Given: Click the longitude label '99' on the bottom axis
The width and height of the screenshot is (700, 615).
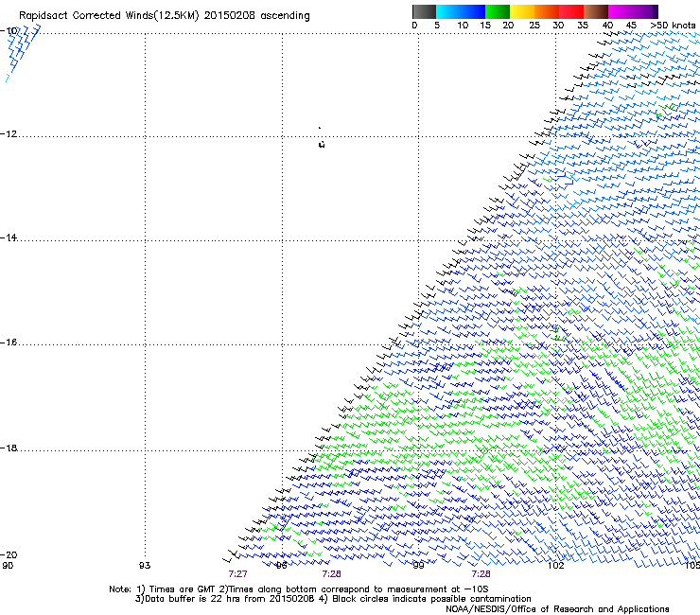Looking at the screenshot, I should [418, 566].
